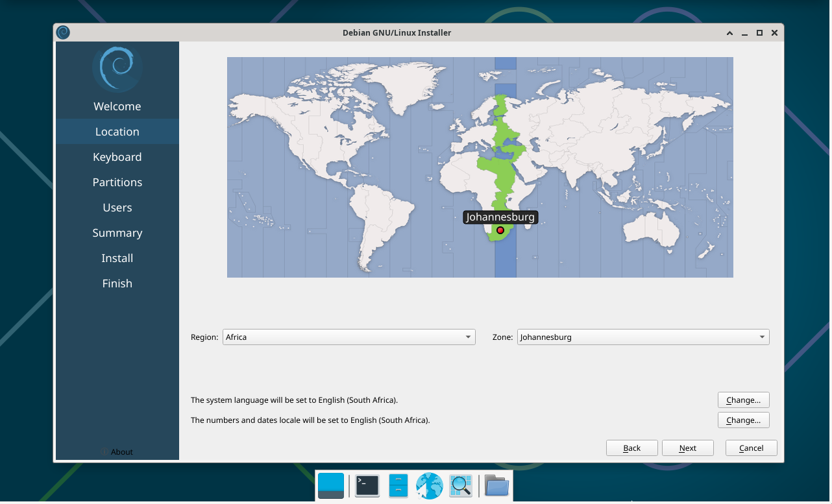Open the Region dropdown showing Africa
The width and height of the screenshot is (832, 504).
(x=349, y=337)
